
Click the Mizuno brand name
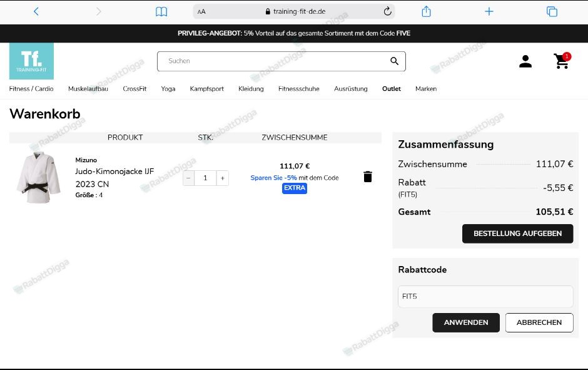[x=86, y=160]
